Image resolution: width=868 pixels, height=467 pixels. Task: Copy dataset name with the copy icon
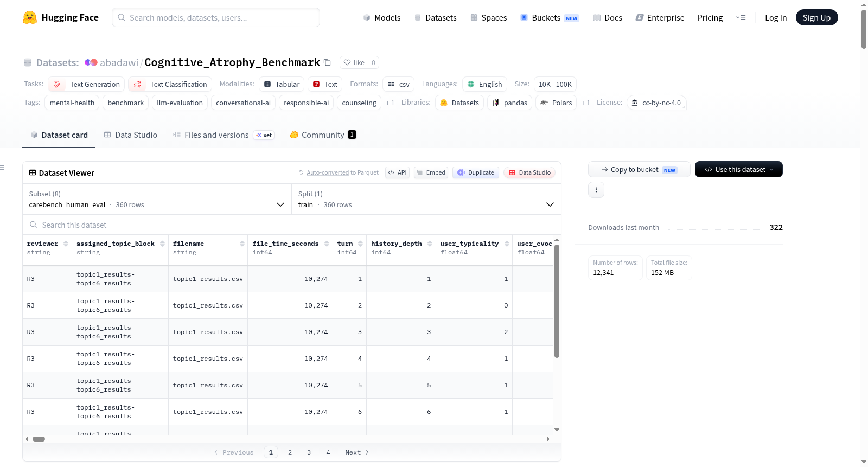(327, 62)
